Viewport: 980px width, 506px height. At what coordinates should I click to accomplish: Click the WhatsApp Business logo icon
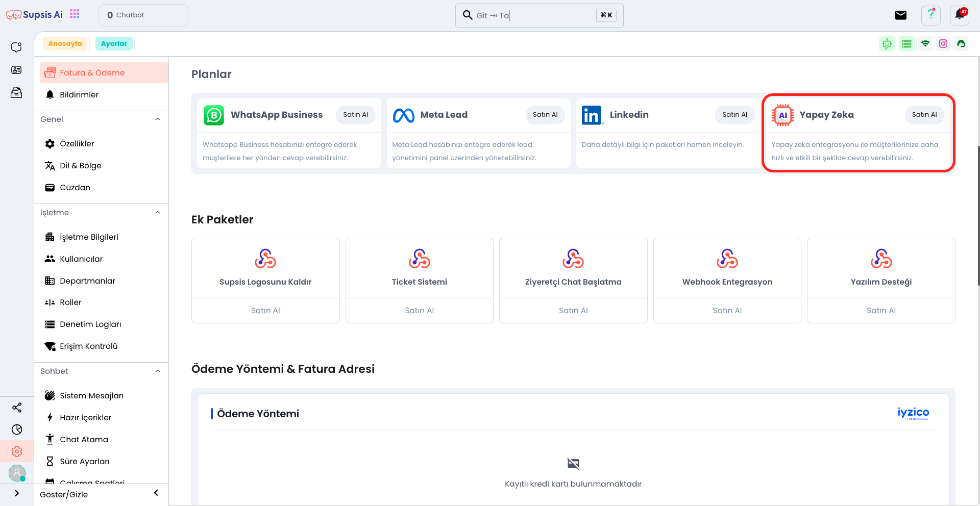(x=214, y=115)
